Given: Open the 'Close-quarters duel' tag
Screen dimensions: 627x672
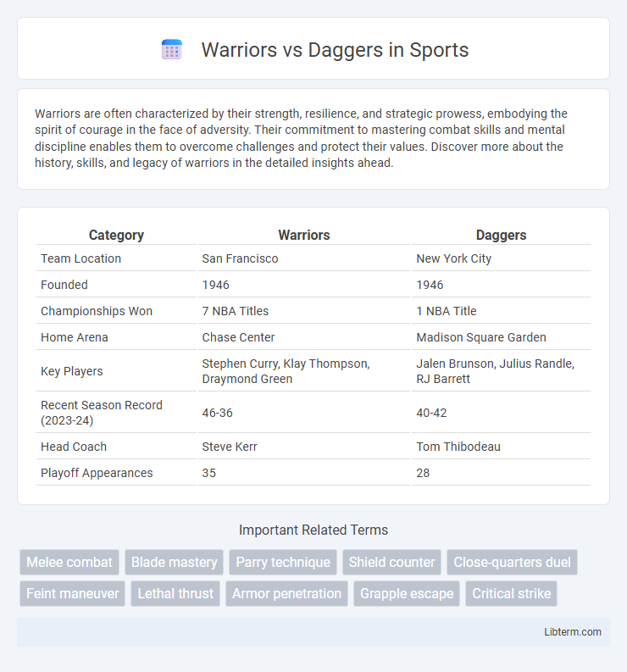Looking at the screenshot, I should [x=512, y=562].
